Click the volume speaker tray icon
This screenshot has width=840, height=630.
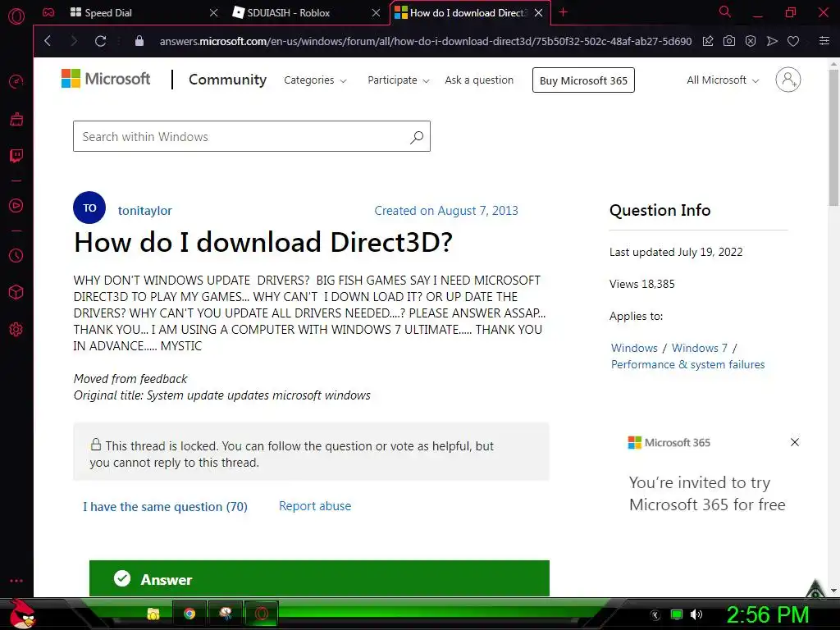pos(696,614)
